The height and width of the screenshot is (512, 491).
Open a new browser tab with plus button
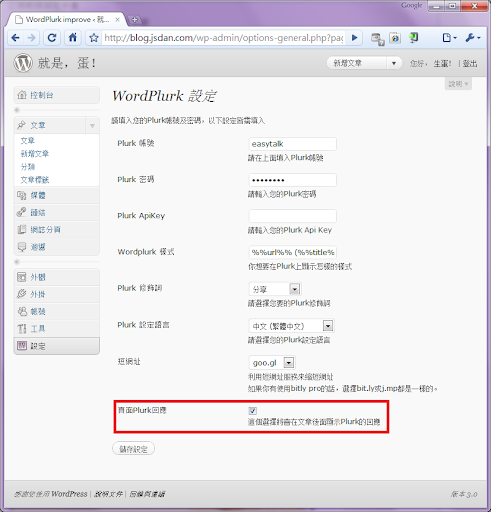pyautogui.click(x=134, y=20)
